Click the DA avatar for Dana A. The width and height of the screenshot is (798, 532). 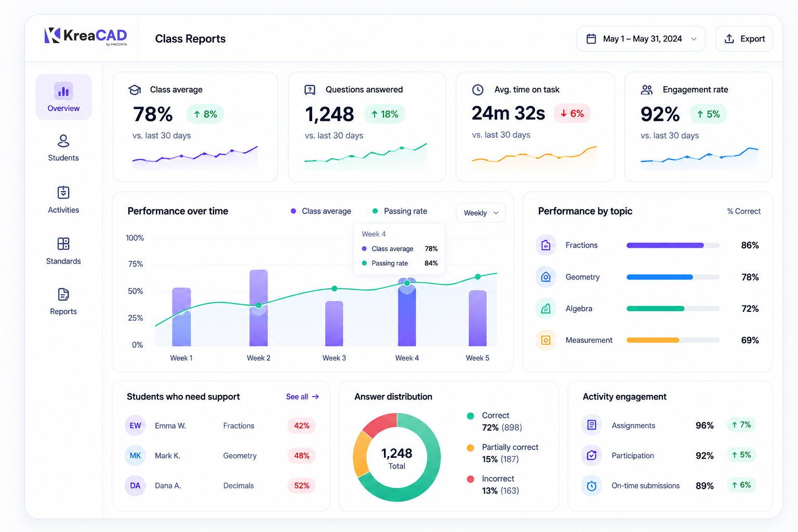pyautogui.click(x=135, y=486)
